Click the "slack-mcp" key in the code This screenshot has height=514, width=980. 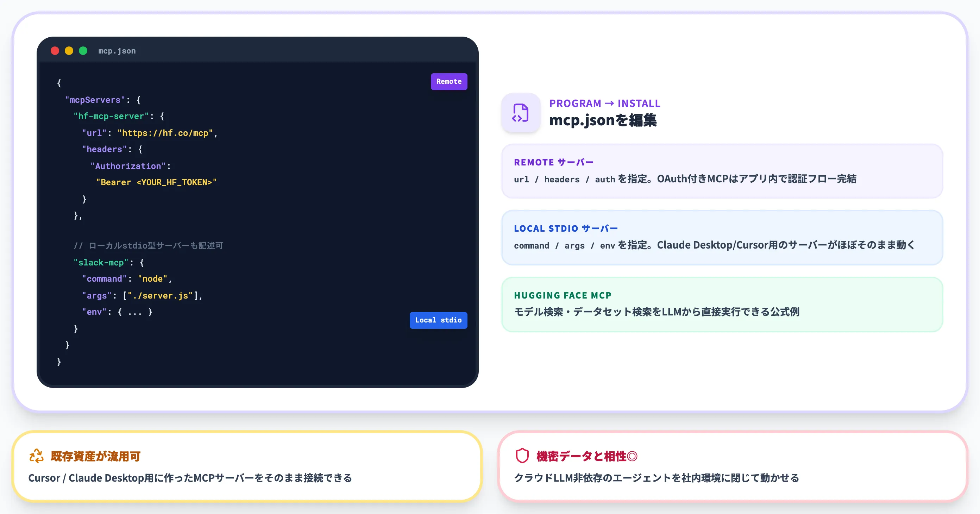click(x=101, y=263)
